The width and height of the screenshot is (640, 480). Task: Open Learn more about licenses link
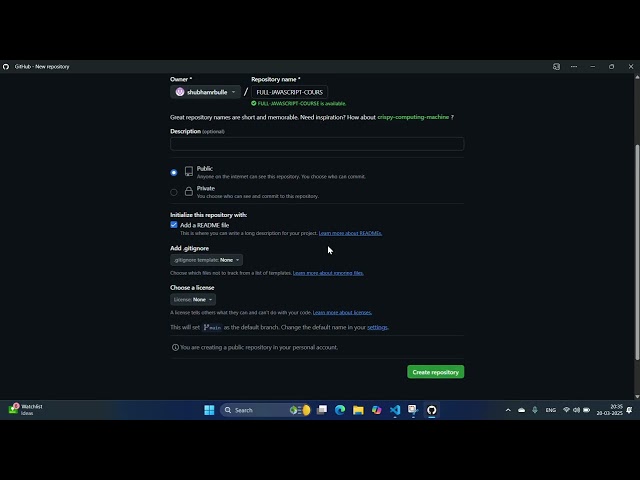pos(342,312)
